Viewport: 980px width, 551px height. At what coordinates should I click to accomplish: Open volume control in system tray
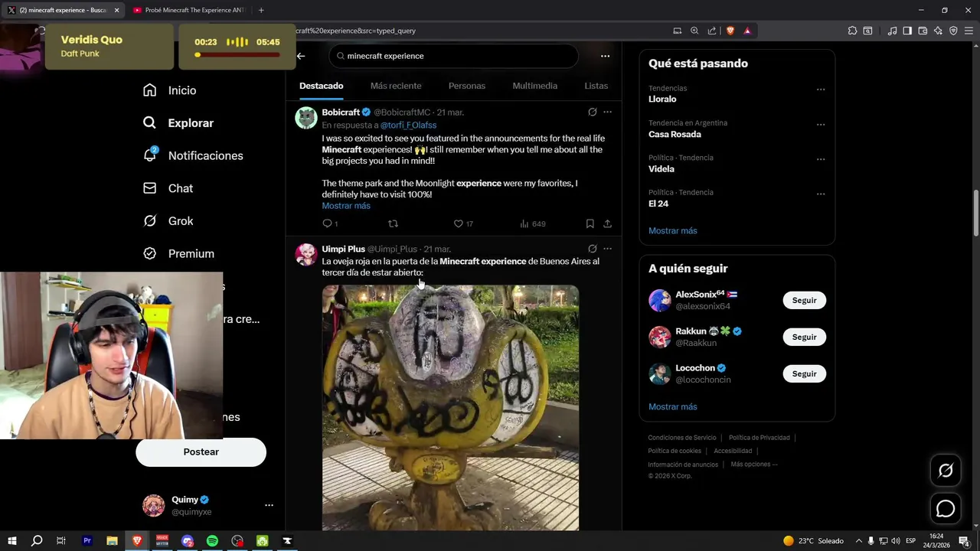click(896, 541)
